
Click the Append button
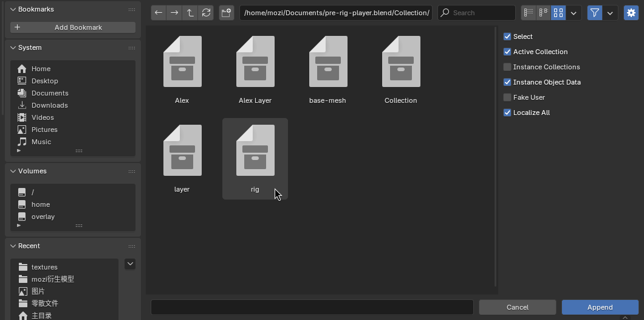click(x=600, y=307)
